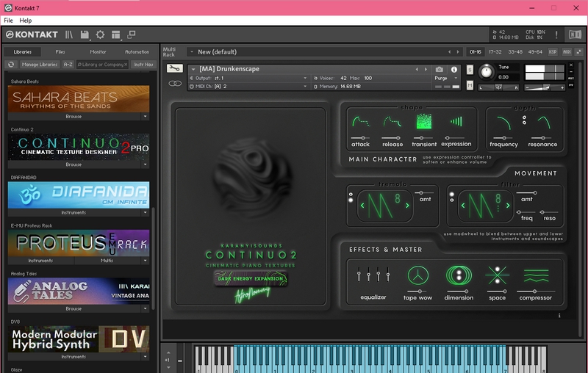Click the compressor effect icon
Image resolution: width=588 pixels, height=373 pixels.
pyautogui.click(x=536, y=276)
